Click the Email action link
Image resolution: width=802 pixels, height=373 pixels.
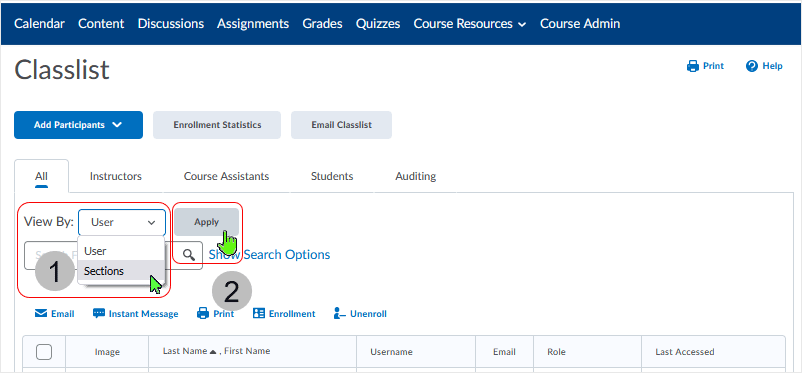point(62,314)
